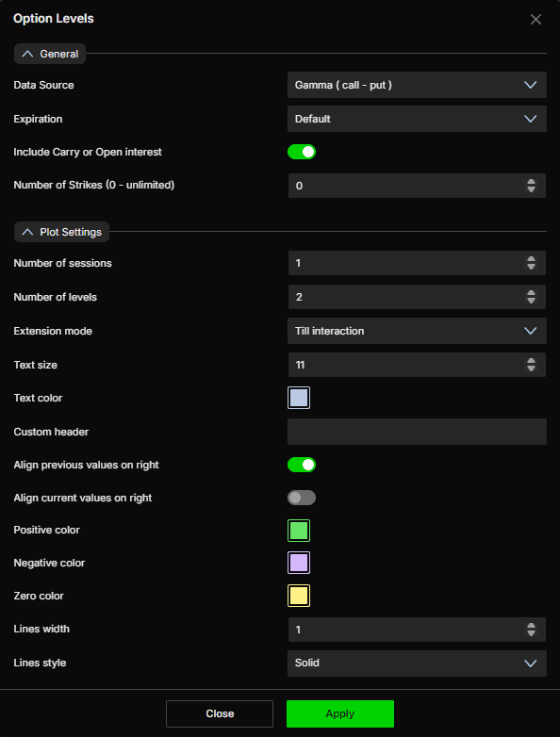
Task: Decrease Number of levels with down arrow
Action: 531,301
